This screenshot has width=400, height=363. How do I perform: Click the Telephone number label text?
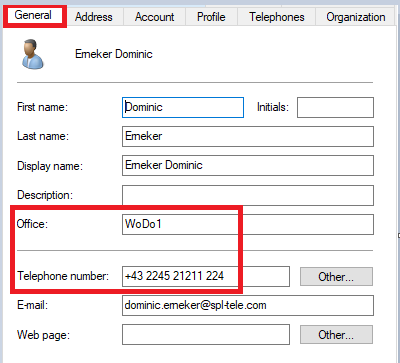(63, 276)
